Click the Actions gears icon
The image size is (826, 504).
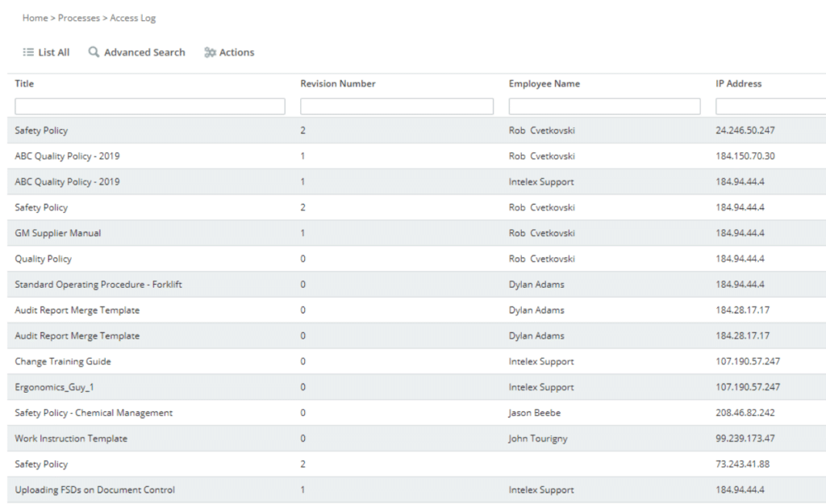coord(210,52)
